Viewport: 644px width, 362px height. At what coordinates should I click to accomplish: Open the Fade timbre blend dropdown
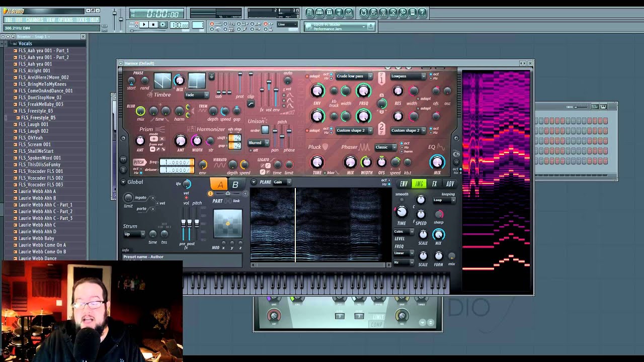tap(197, 95)
